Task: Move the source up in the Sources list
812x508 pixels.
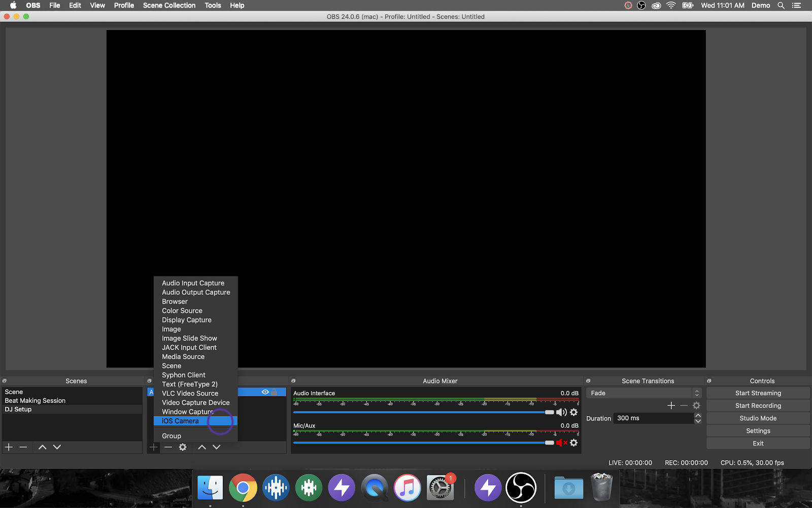Action: [x=202, y=447]
